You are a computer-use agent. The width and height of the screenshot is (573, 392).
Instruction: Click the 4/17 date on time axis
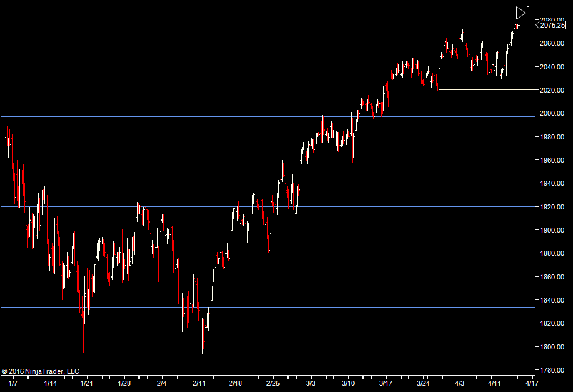[x=532, y=383]
